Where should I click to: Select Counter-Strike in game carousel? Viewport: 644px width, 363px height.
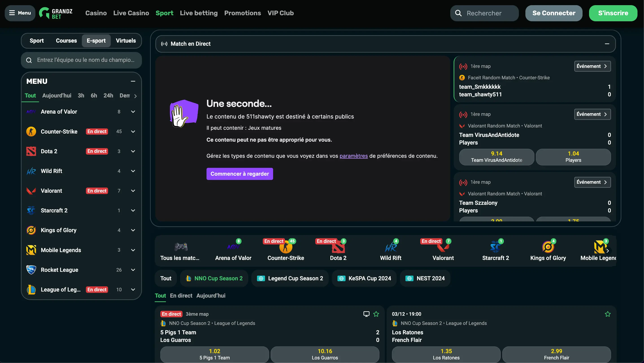point(286,251)
